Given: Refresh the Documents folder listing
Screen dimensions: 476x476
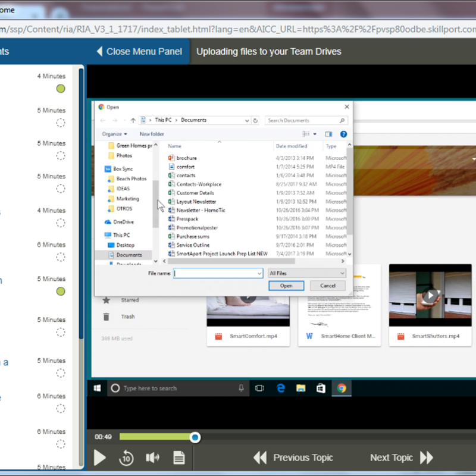Looking at the screenshot, I should click(255, 120).
